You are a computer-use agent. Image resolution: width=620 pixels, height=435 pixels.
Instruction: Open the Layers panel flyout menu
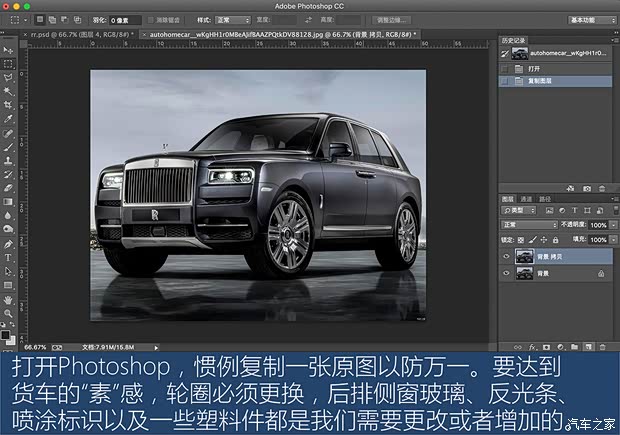(x=614, y=199)
